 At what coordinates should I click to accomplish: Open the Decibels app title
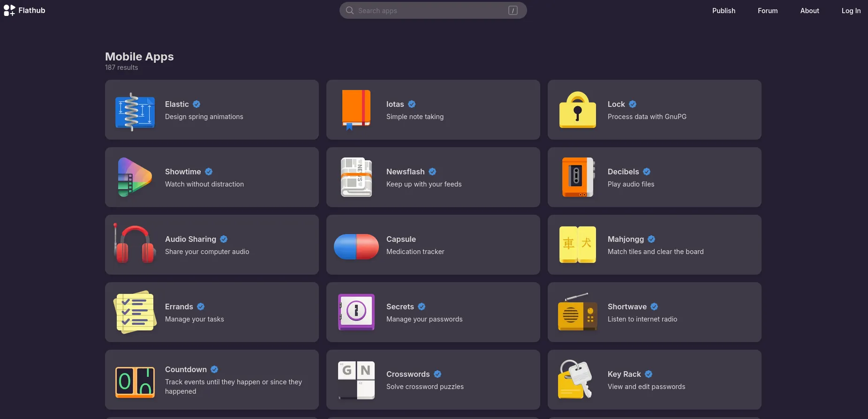[x=623, y=172]
